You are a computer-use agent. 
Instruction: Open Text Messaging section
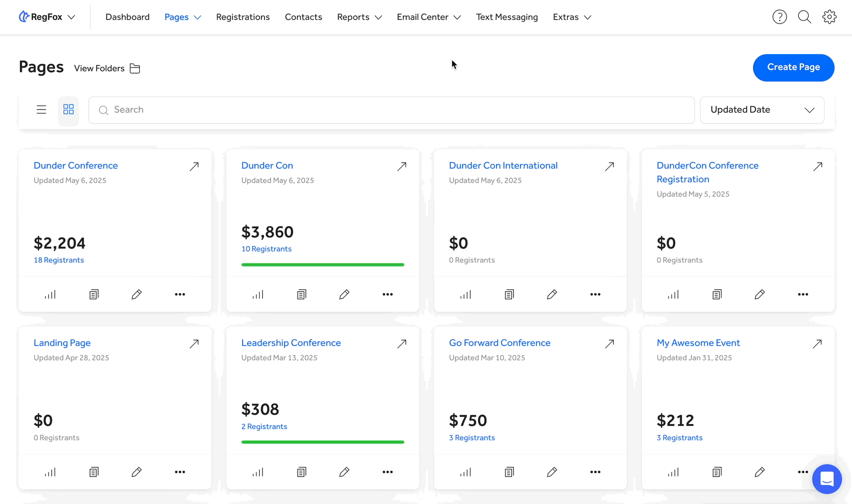pos(507,17)
